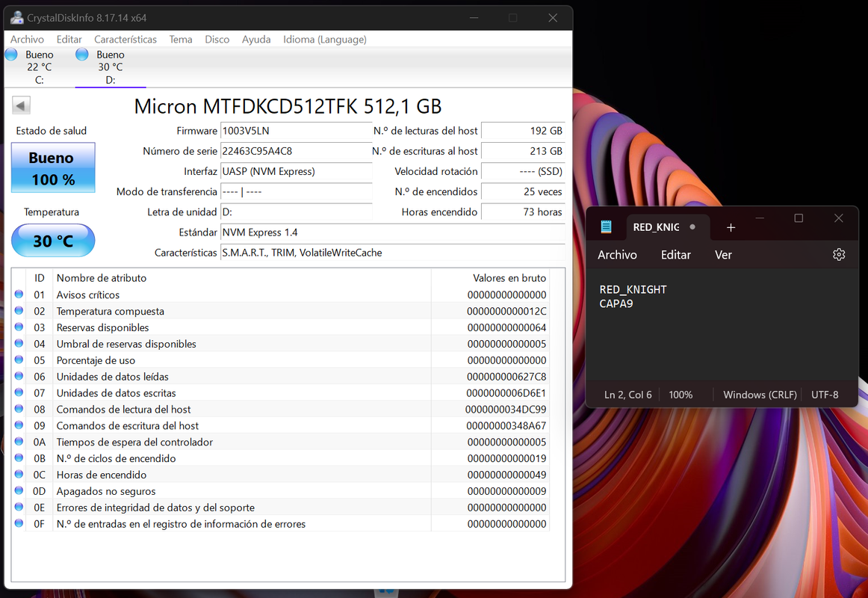This screenshot has height=598, width=868.
Task: Click status orb of N.º de ciclos de encendido row
Action: tap(19, 457)
